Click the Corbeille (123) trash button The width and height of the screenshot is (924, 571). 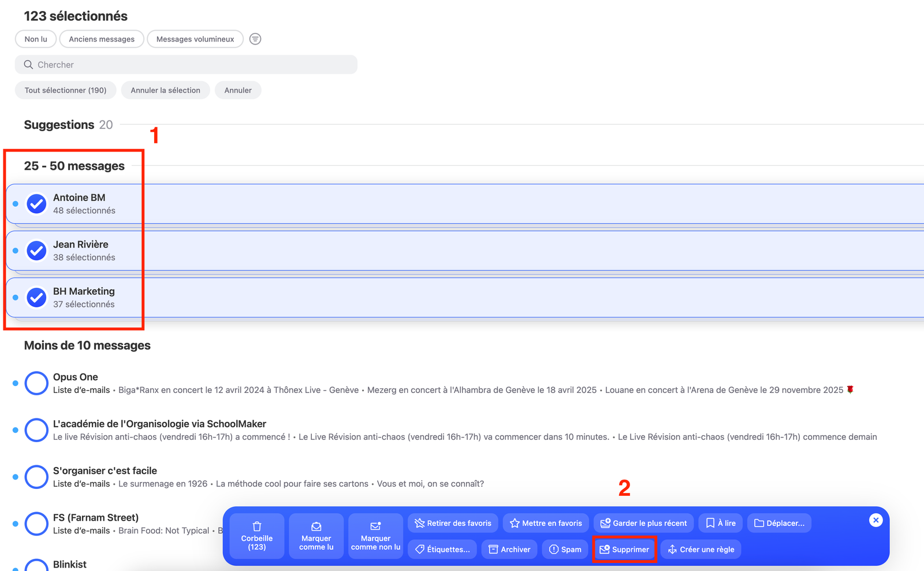click(257, 536)
